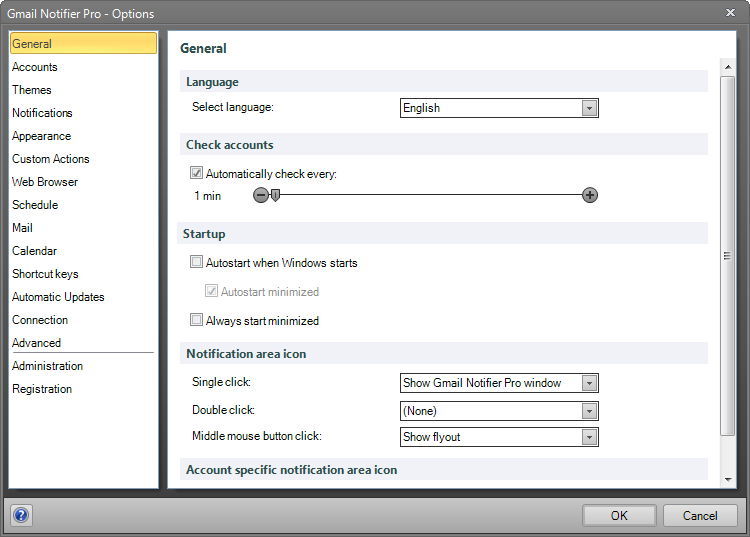The width and height of the screenshot is (750, 537).
Task: Click the check interval slider thumb
Action: (x=275, y=195)
